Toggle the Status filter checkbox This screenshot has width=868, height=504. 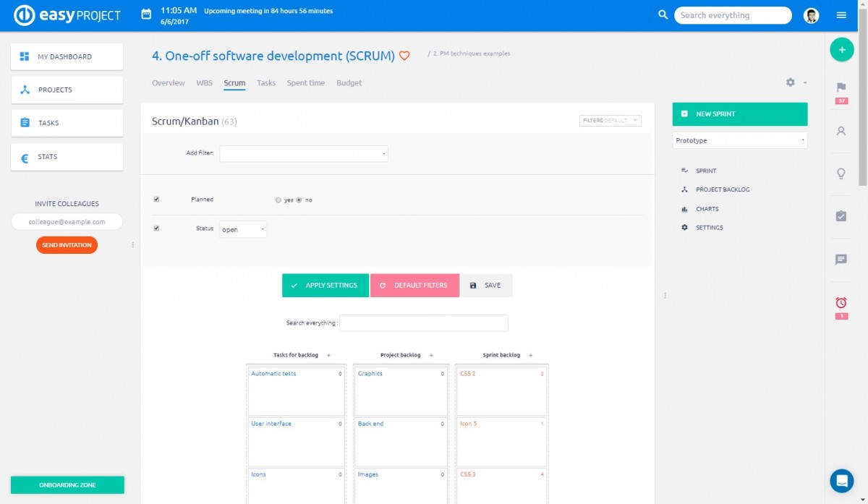(156, 228)
